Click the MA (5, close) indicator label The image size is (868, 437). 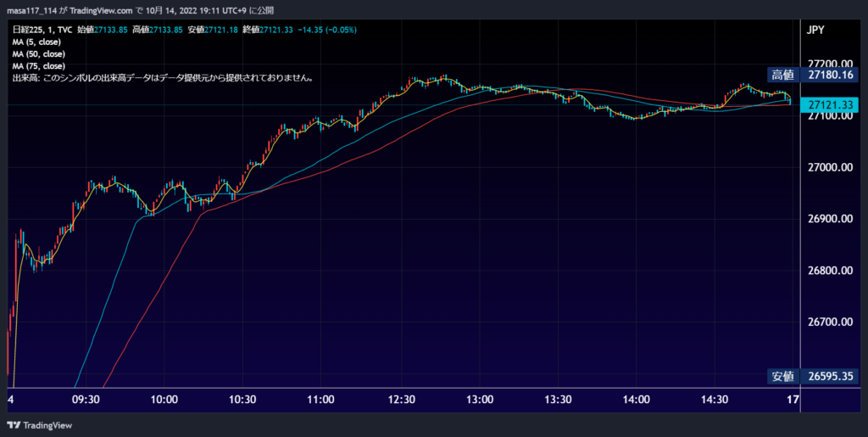coord(36,42)
